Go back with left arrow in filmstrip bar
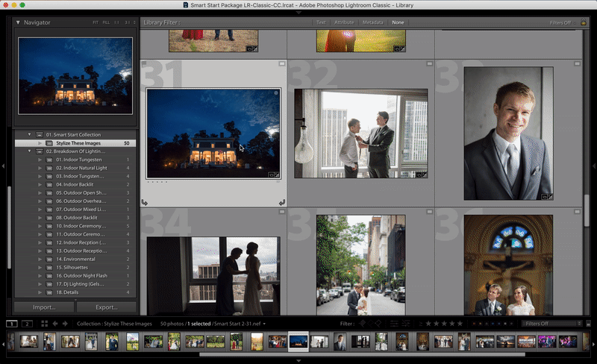Screen dimensions: 597x364 (55, 324)
